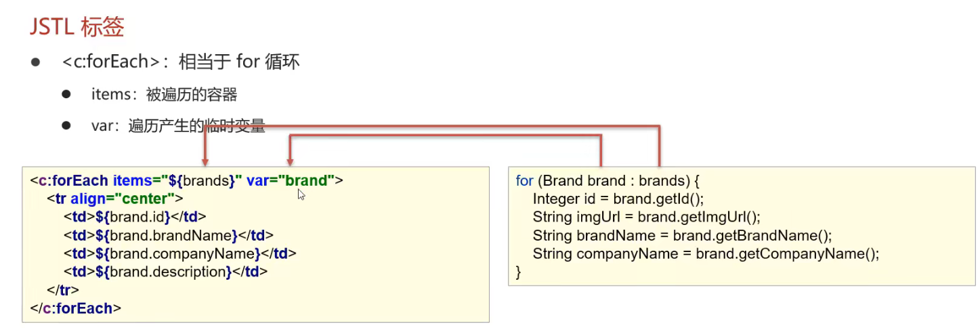Click var="brand" attribute in forEach tag
Image resolution: width=980 pixels, height=330 pixels.
pos(291,180)
